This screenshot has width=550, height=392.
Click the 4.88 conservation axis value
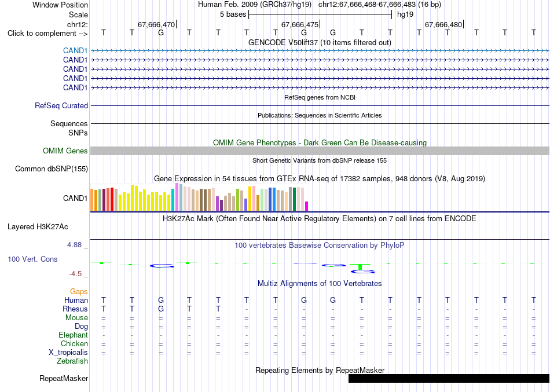point(75,245)
